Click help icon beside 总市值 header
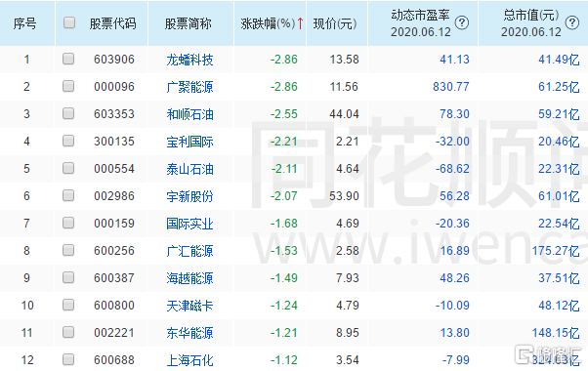Image resolution: width=588 pixels, height=371 pixels. click(571, 22)
